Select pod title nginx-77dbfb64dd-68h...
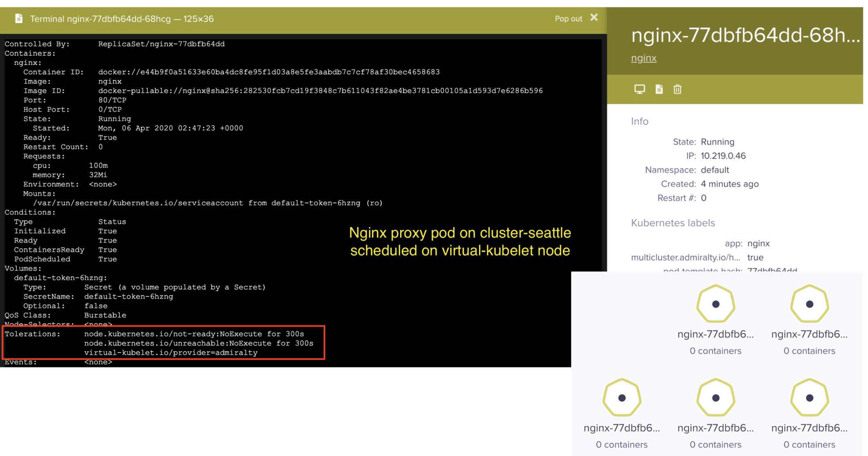 [x=745, y=35]
